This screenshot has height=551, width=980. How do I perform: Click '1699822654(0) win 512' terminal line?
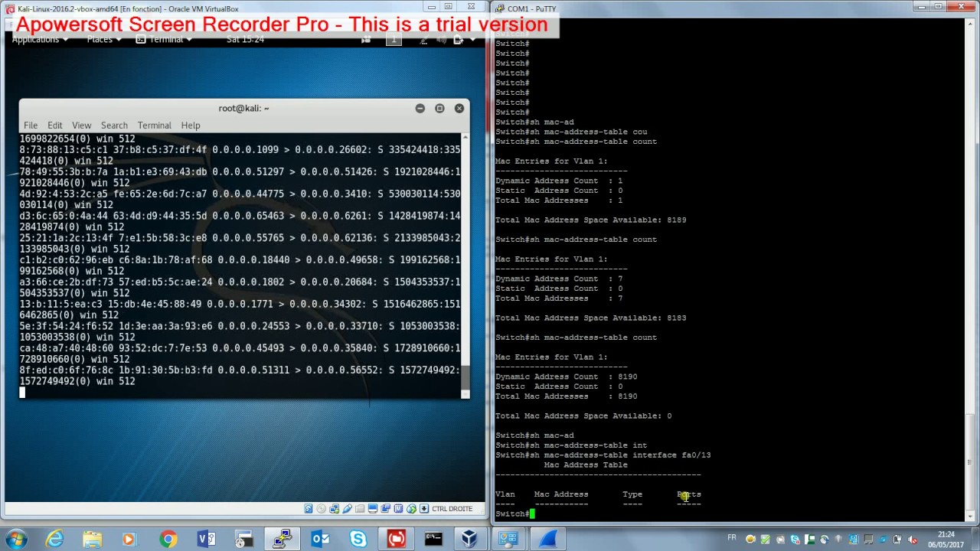click(77, 139)
